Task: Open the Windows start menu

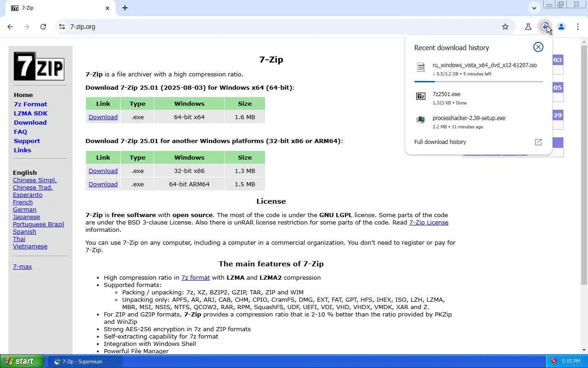Action: 22,362
